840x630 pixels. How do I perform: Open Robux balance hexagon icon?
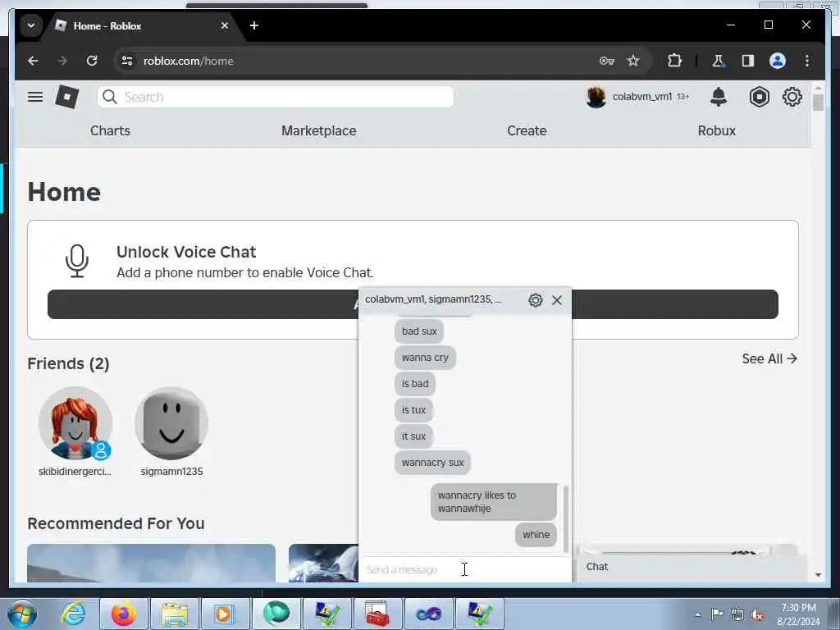(x=759, y=97)
